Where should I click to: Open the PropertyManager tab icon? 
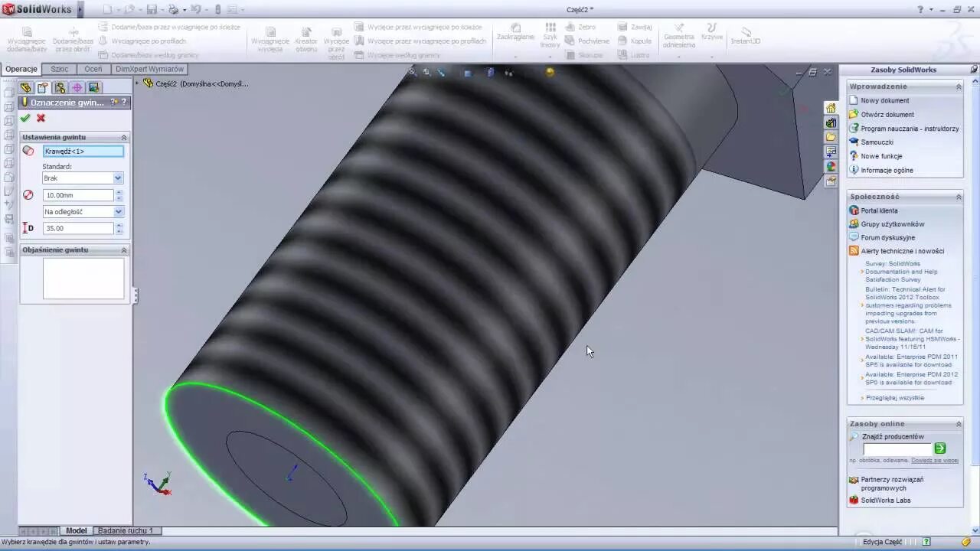point(43,88)
